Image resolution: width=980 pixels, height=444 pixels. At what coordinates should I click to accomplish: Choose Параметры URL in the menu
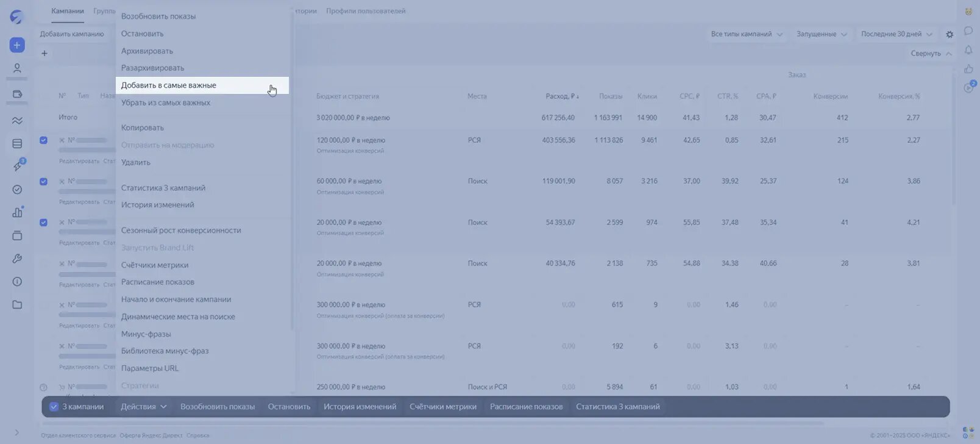202,368
